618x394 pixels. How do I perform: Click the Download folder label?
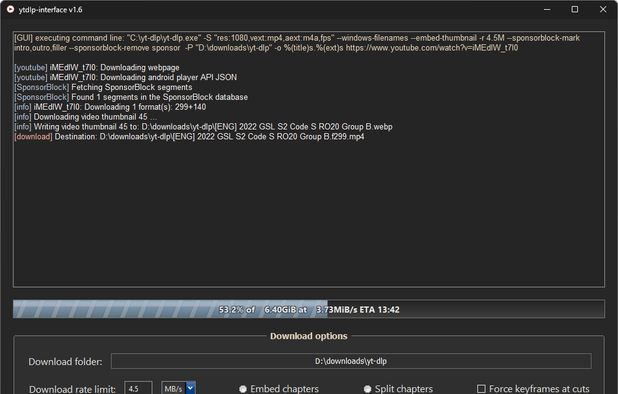65,362
